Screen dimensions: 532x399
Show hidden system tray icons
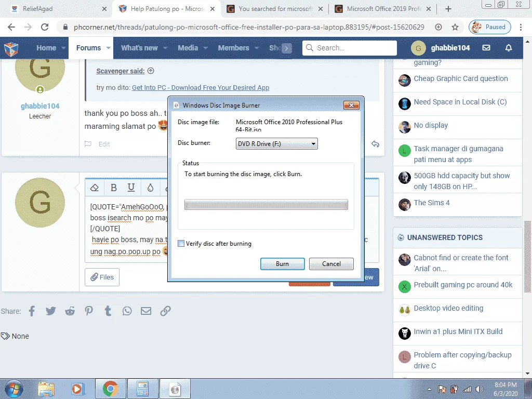click(x=429, y=389)
